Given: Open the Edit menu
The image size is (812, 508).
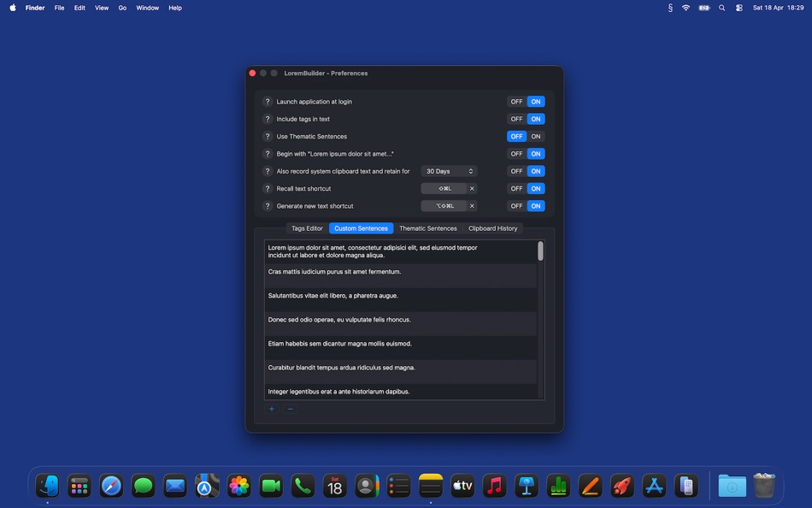Looking at the screenshot, I should coord(79,8).
